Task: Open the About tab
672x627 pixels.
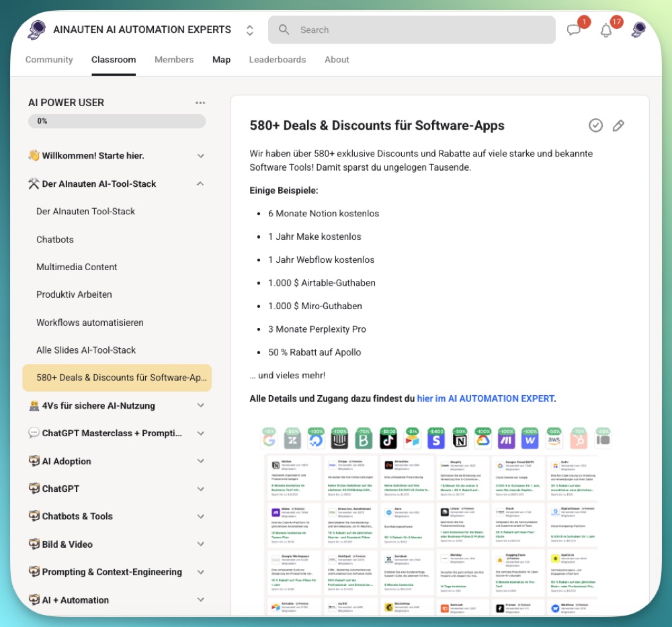Action: pyautogui.click(x=337, y=60)
